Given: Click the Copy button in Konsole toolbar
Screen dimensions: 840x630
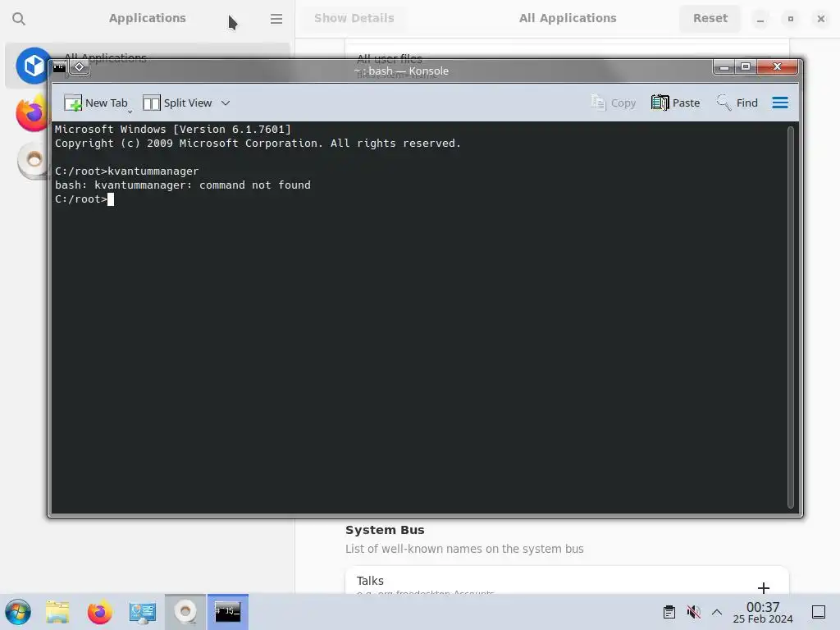Looking at the screenshot, I should (x=613, y=103).
